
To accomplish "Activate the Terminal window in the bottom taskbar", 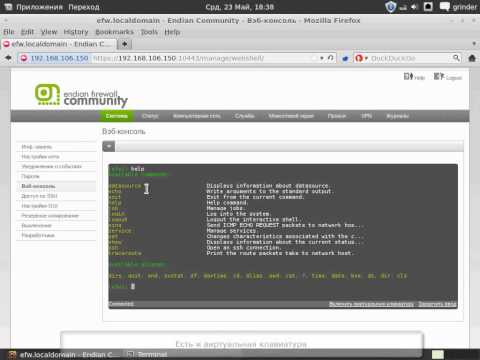I will pyautogui.click(x=147, y=354).
